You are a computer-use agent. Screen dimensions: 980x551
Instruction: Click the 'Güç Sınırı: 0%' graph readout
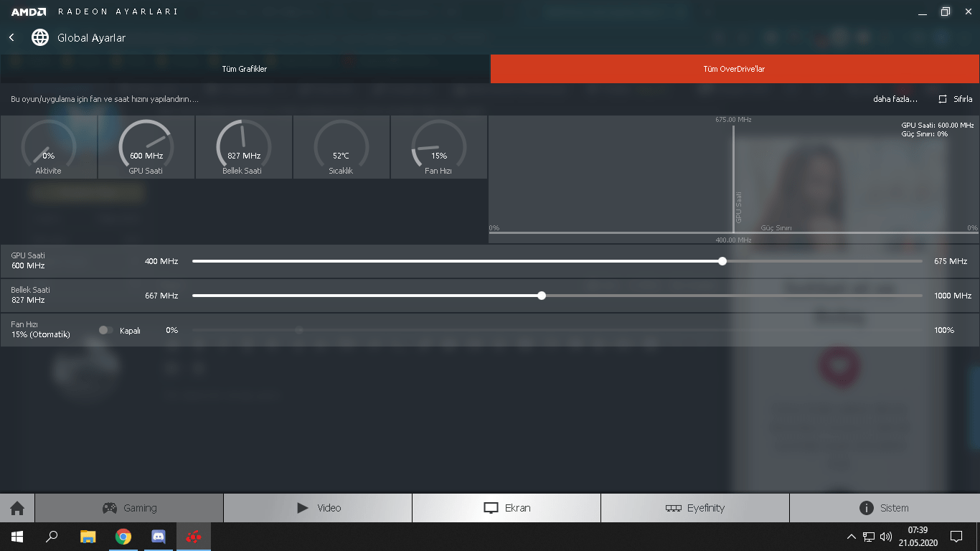pos(925,133)
